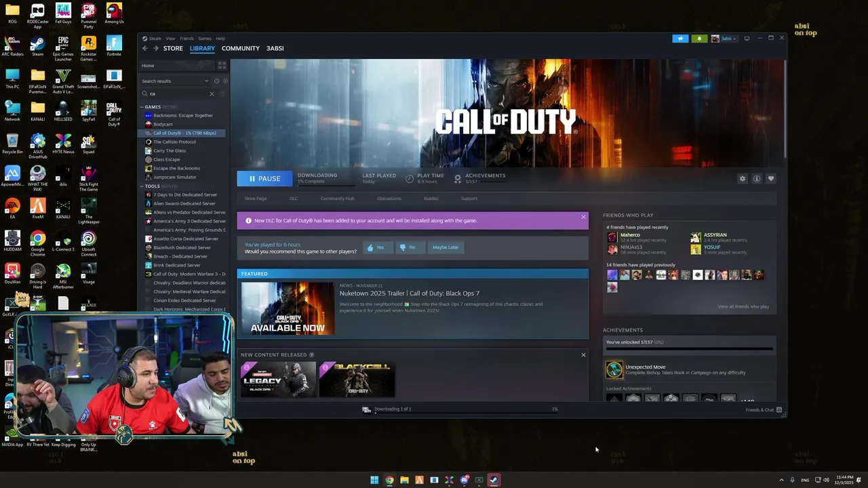The width and height of the screenshot is (868, 488).
Task: Open MSI Afterburner desktop icon
Action: click(63, 275)
